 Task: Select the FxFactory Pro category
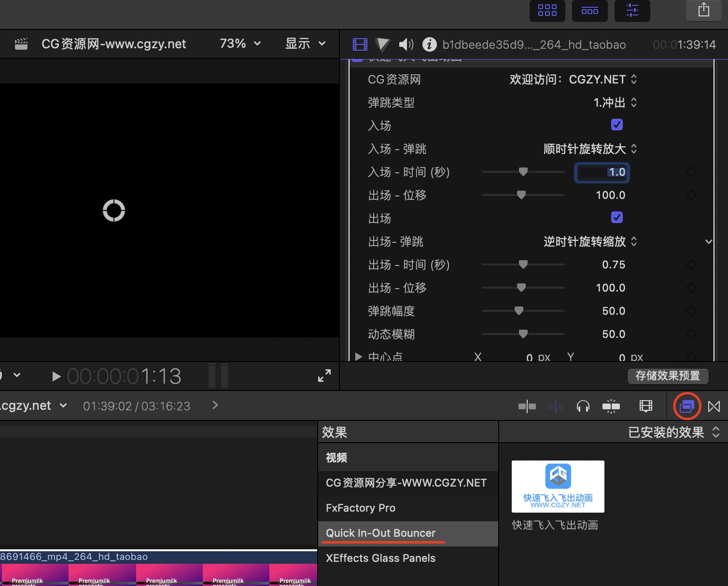(x=408, y=508)
